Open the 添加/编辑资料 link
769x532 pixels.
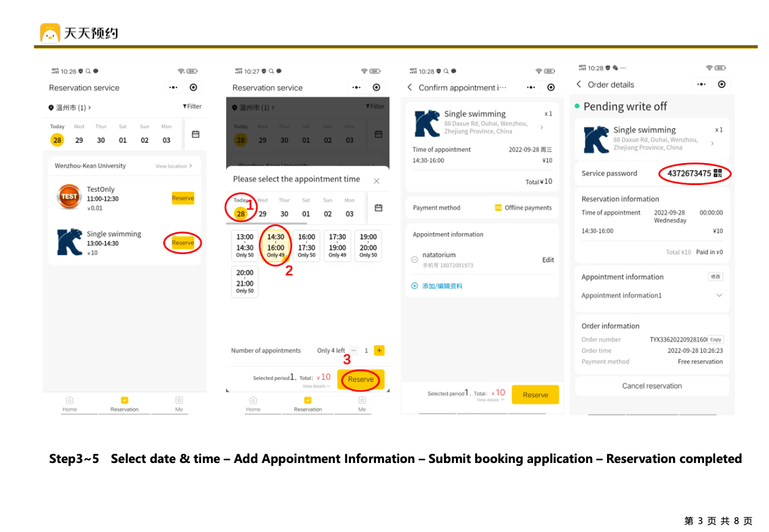[442, 286]
